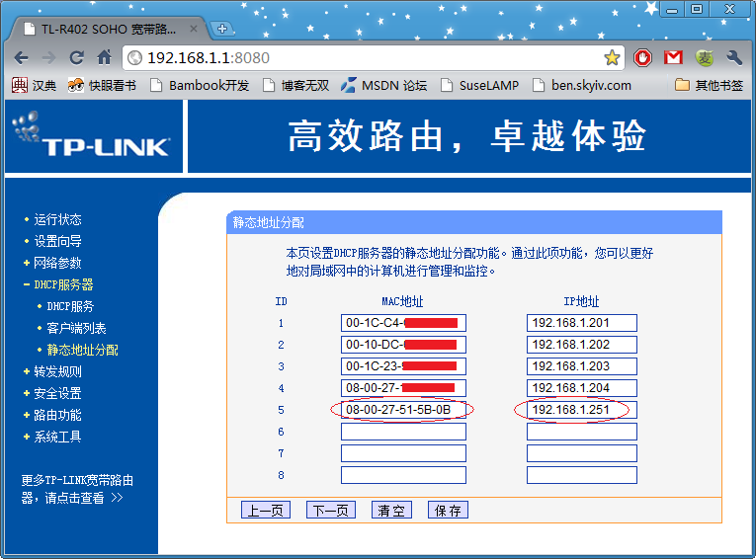Viewport: 756px width, 559px height.
Task: Click the 清空 button
Action: [391, 510]
